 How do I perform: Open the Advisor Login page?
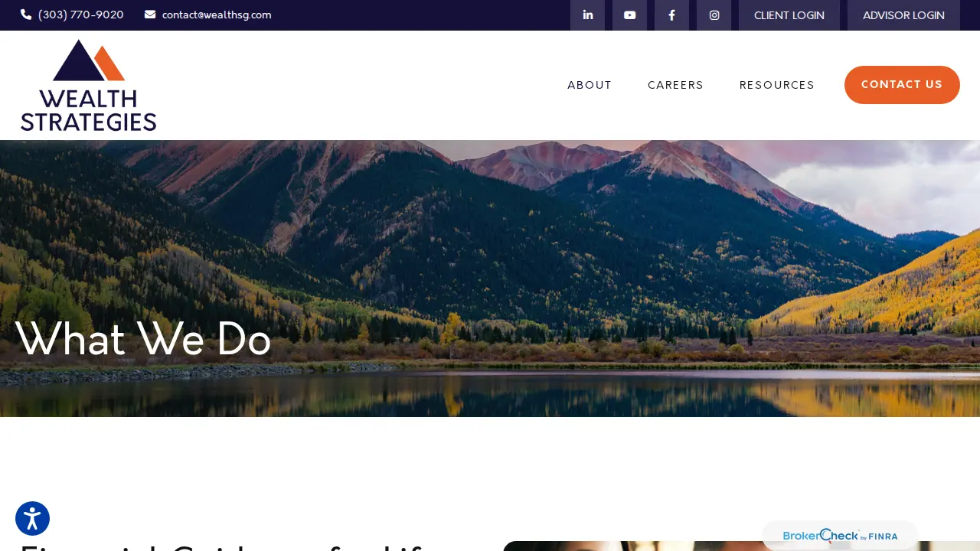click(903, 15)
